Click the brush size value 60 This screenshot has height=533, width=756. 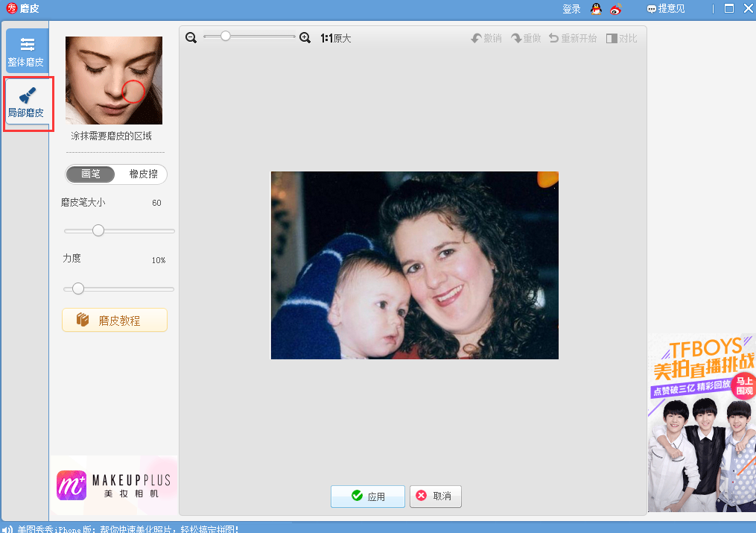coord(156,203)
